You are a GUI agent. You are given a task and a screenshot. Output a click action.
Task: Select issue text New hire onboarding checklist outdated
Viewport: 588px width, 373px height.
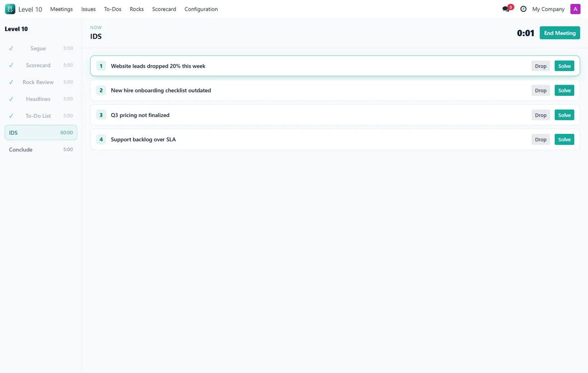pos(161,90)
